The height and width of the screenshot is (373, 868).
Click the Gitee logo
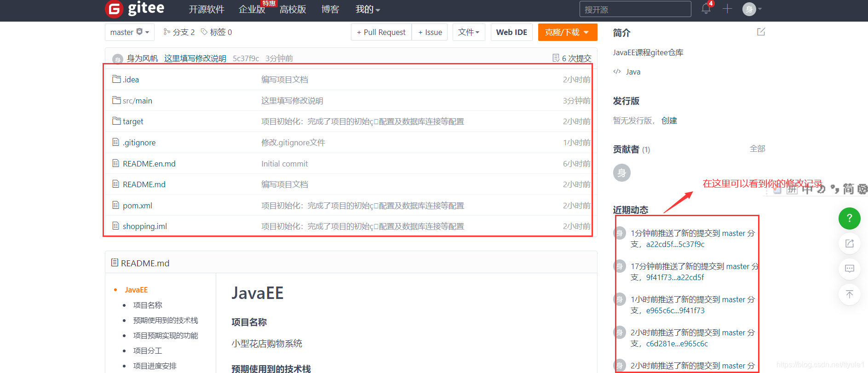(134, 9)
